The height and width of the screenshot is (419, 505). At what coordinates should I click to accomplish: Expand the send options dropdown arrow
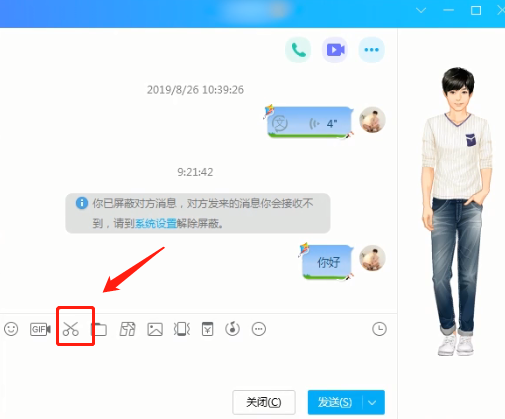[x=373, y=402]
